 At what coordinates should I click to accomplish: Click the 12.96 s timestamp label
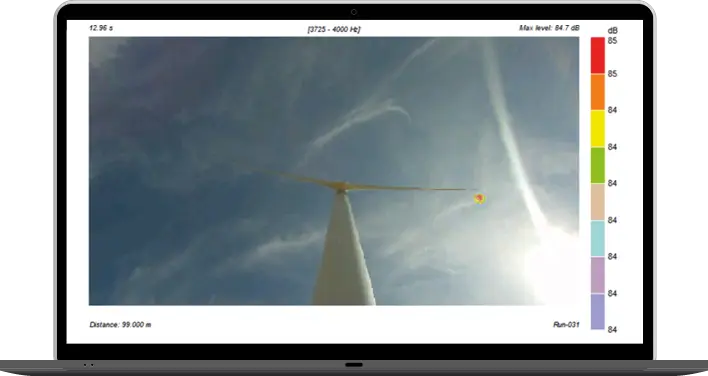point(101,28)
